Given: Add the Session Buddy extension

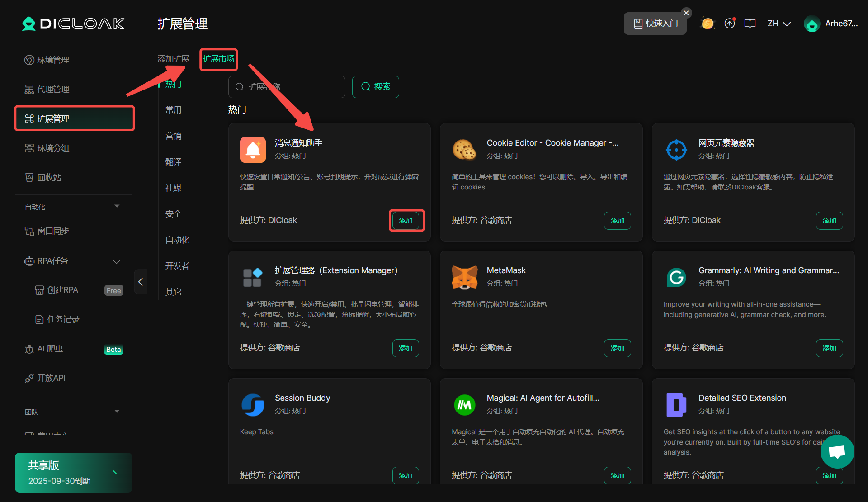Looking at the screenshot, I should (406, 475).
